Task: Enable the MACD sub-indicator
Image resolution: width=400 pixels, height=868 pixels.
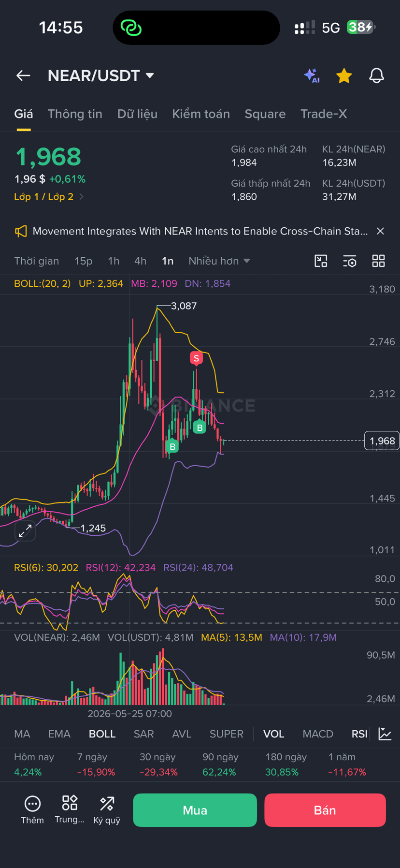Action: tap(318, 734)
